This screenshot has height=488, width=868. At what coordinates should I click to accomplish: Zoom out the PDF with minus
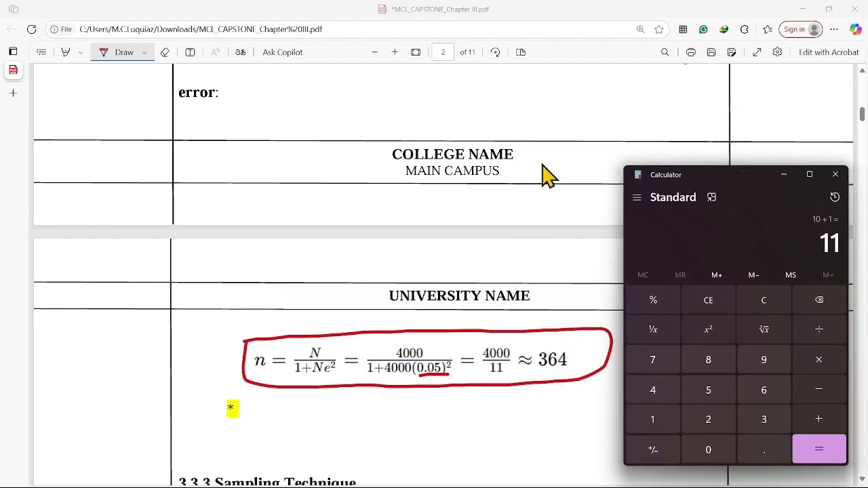[374, 52]
